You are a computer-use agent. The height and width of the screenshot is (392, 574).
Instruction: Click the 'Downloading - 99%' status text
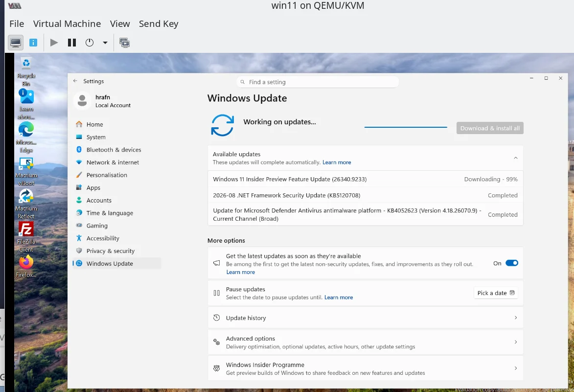(491, 179)
